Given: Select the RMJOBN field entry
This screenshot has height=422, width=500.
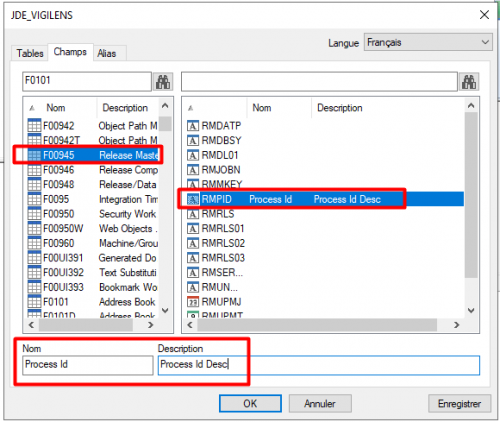Looking at the screenshot, I should [x=221, y=170].
